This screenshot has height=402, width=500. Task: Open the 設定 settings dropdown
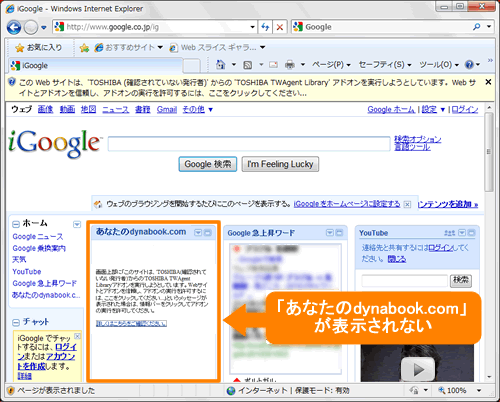[433, 109]
